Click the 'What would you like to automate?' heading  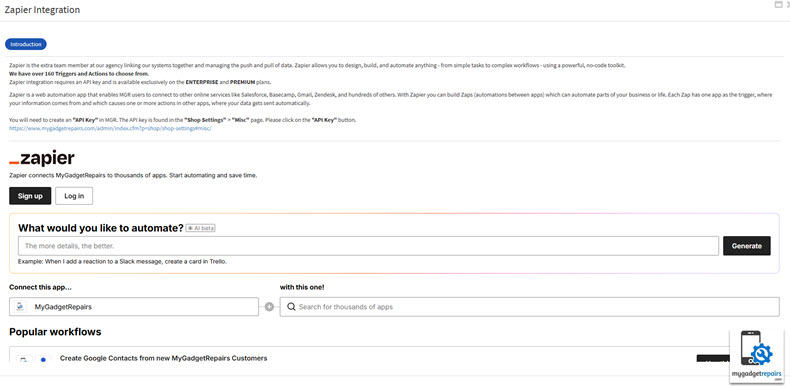(101, 228)
